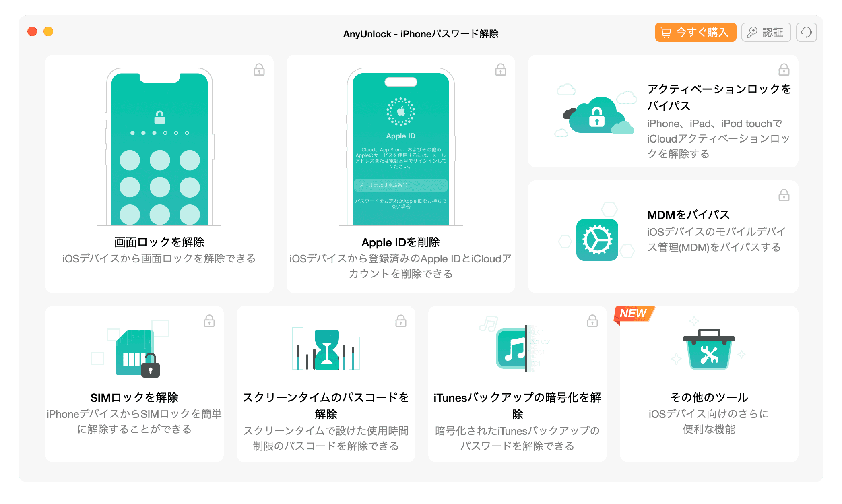Click the iTunes music note icon
The image size is (842, 504).
(512, 349)
